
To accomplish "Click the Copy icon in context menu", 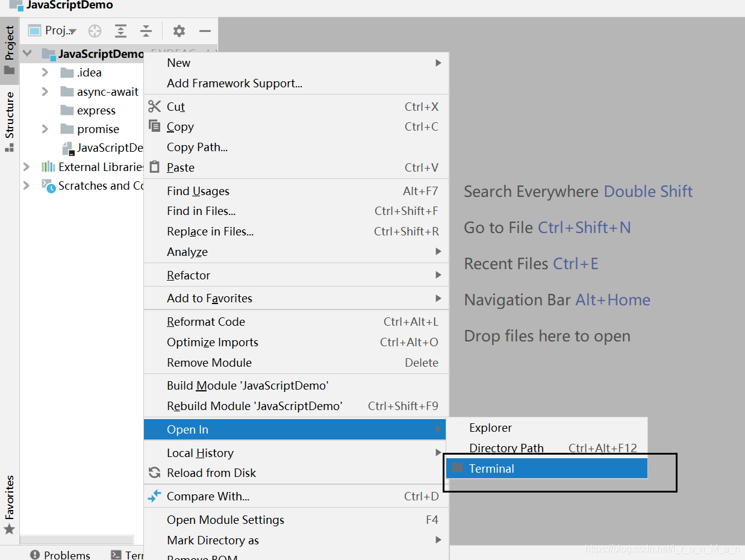I will pyautogui.click(x=155, y=126).
